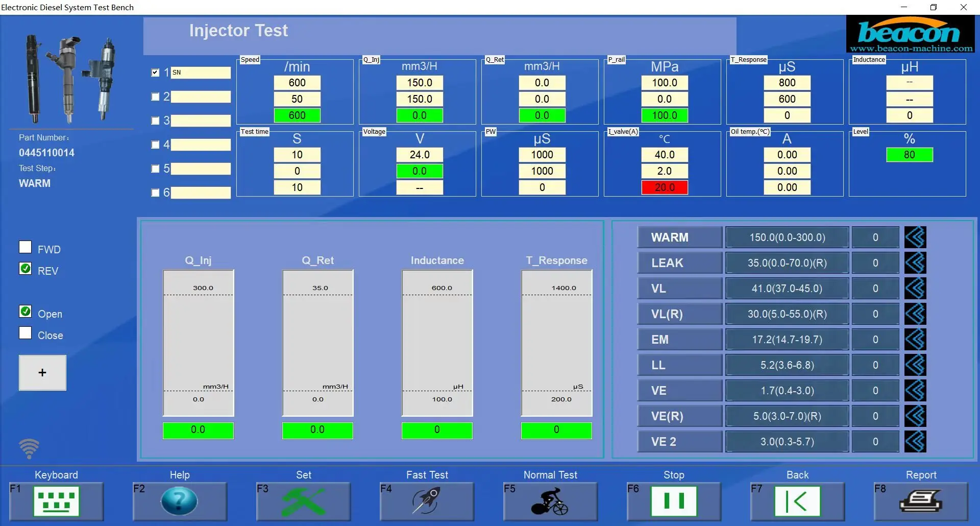Go Back with the F7 icon
This screenshot has width=980, height=526.
click(x=797, y=501)
